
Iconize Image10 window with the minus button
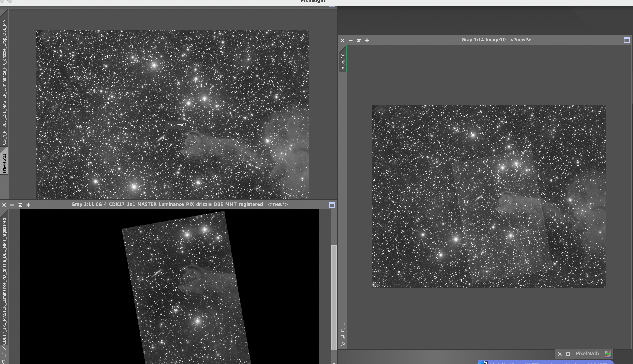click(351, 40)
